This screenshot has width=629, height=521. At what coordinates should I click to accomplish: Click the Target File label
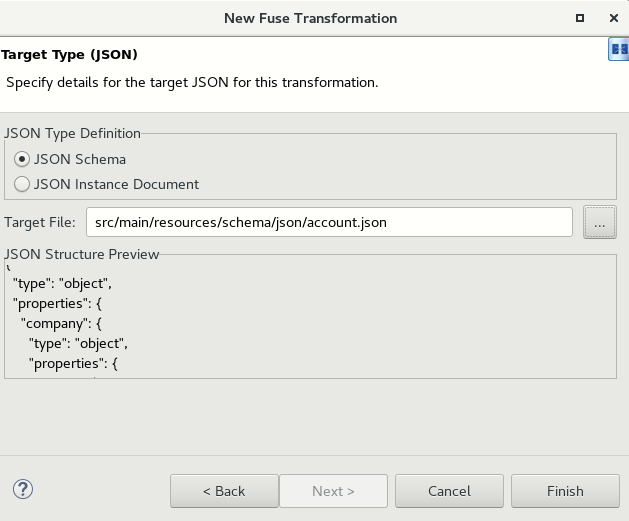40,222
